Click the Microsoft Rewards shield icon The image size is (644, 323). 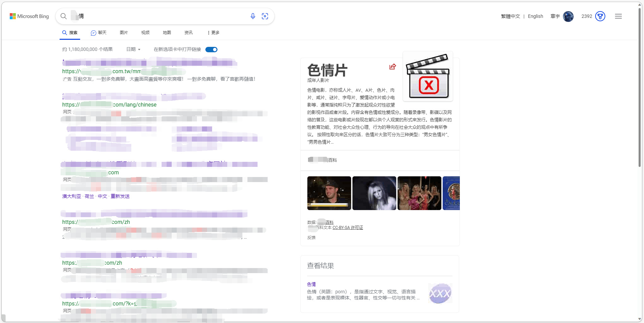[601, 16]
